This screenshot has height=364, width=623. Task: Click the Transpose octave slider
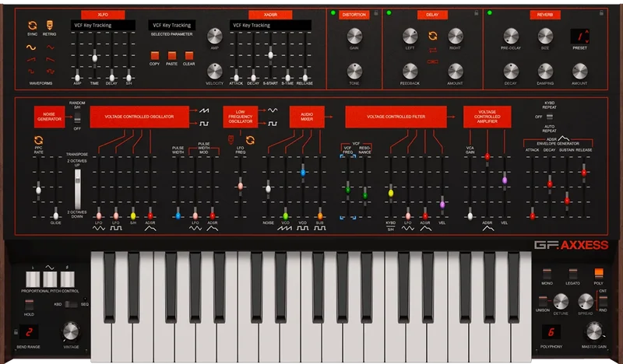coord(77,189)
